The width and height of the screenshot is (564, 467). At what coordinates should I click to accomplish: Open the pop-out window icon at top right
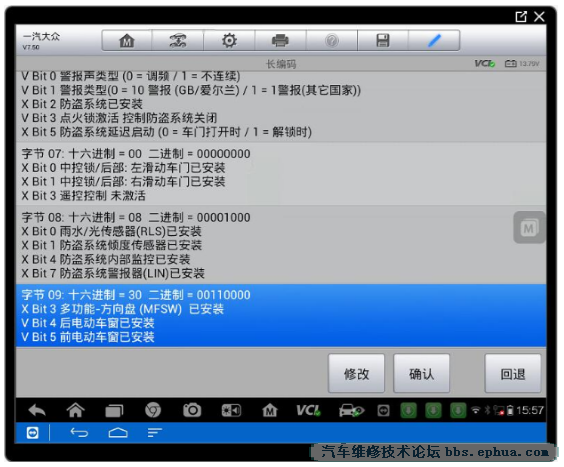(521, 17)
